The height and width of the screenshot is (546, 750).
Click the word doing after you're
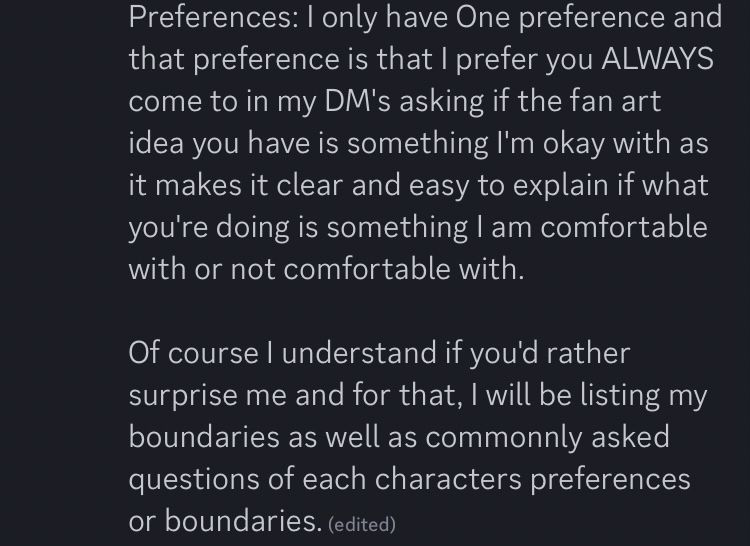point(253,227)
